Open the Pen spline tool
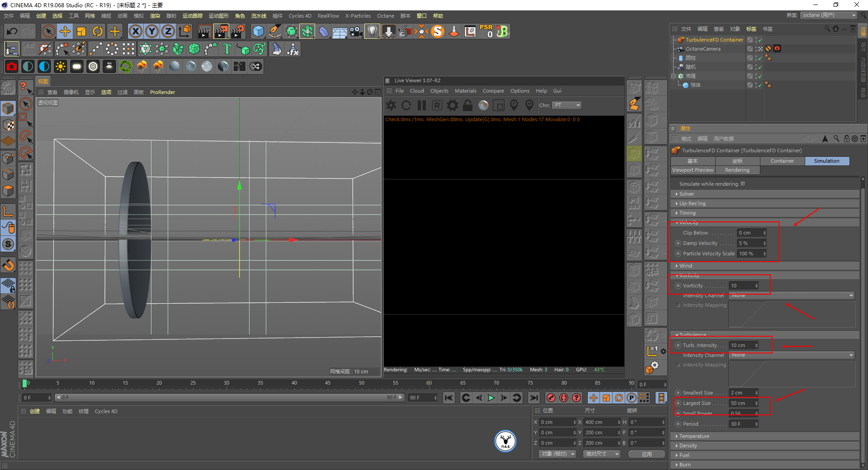The image size is (868, 470). 275,31
